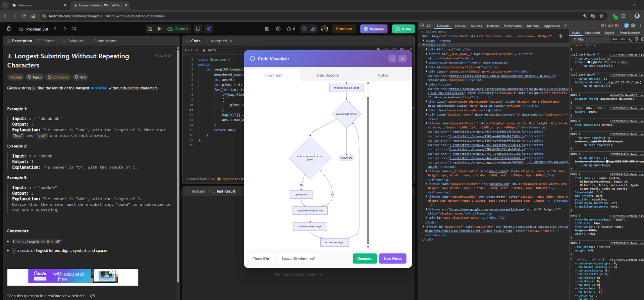This screenshot has width=644, height=300.
Task: Toggle the DevTools device toolbar
Action: click(x=429, y=26)
